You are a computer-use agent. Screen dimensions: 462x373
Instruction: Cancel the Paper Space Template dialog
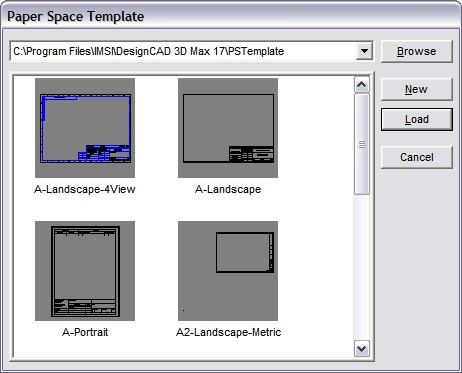click(417, 157)
